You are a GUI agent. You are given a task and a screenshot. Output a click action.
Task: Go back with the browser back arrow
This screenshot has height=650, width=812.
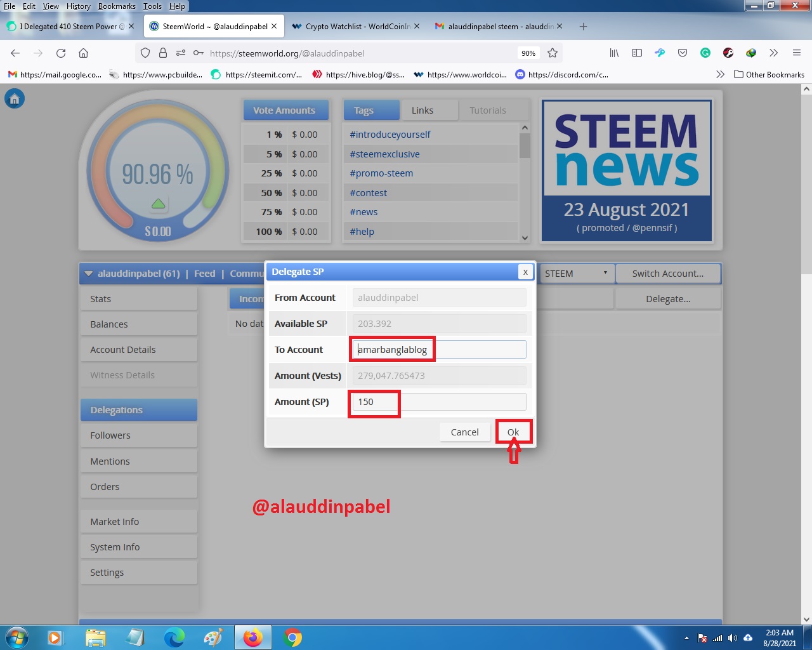pyautogui.click(x=15, y=53)
